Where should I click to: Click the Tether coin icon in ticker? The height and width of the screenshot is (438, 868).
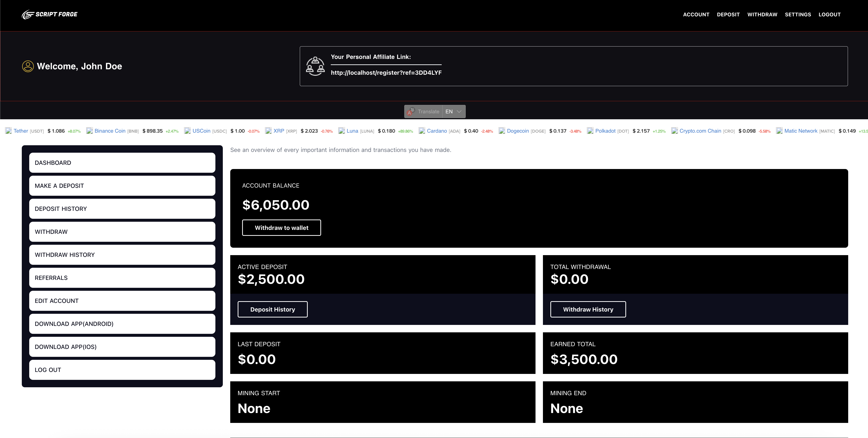8,131
